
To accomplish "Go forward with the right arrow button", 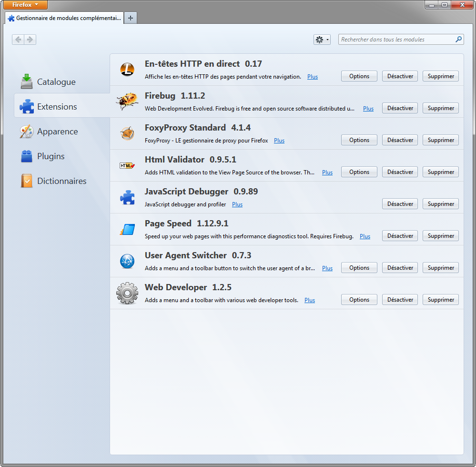I will pyautogui.click(x=30, y=40).
